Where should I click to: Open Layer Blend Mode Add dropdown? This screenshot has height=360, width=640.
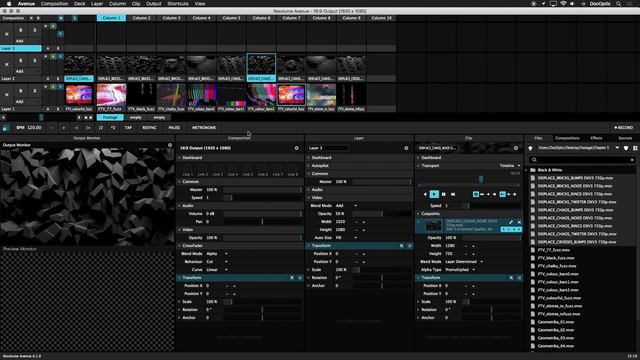click(346, 206)
